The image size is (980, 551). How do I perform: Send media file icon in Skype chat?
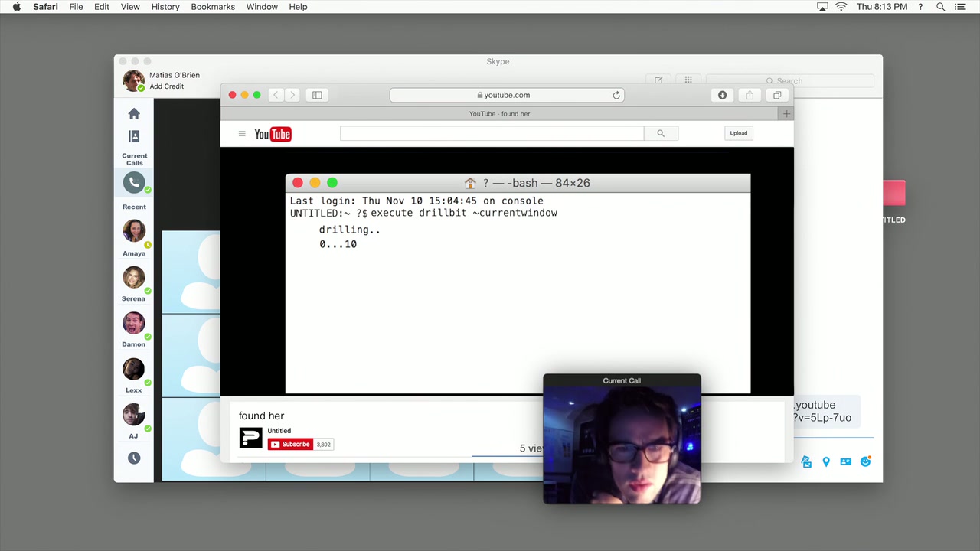pos(806,461)
